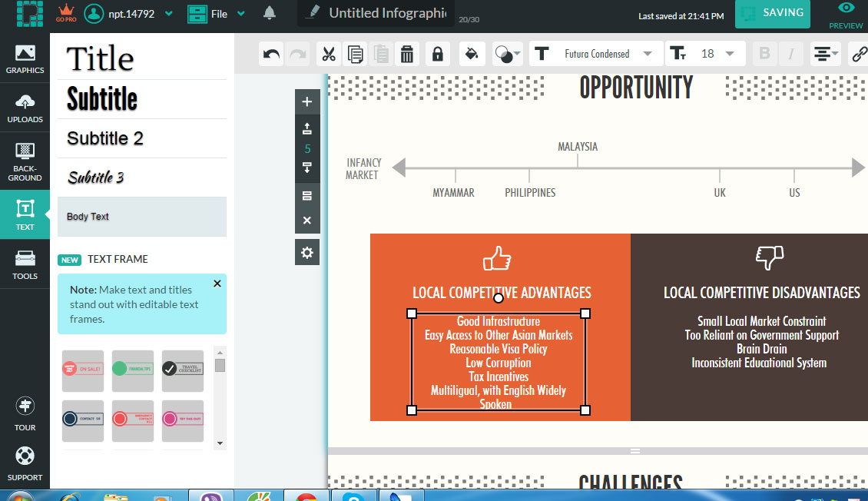Viewport: 868px width, 501px height.
Task: Toggle bold text formatting
Action: [764, 54]
